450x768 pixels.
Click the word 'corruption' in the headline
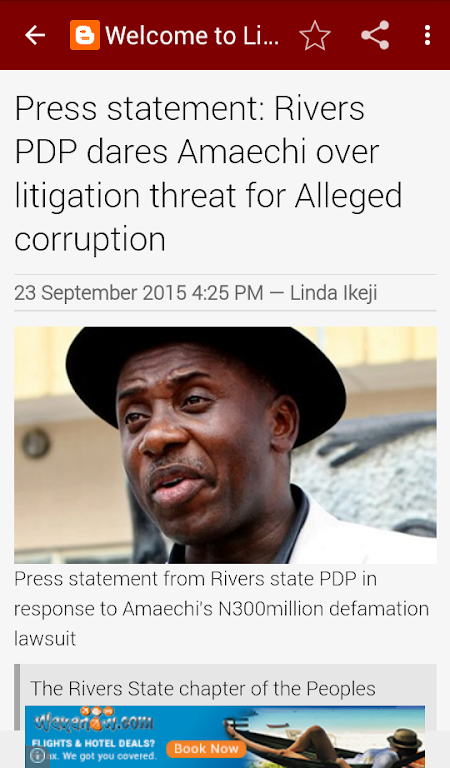click(x=90, y=240)
